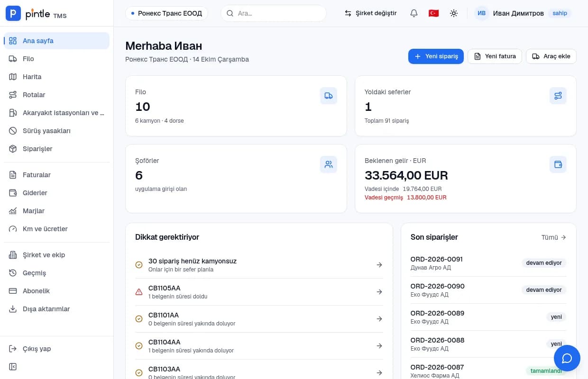Click the wallet icon on Beklenen gelir card
The image size is (588, 379).
558,164
